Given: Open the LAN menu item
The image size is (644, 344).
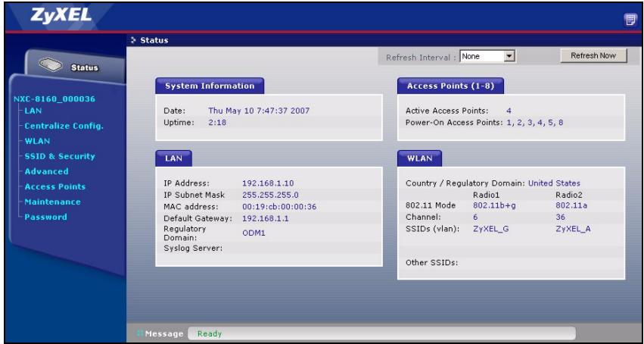Looking at the screenshot, I should 33,111.
